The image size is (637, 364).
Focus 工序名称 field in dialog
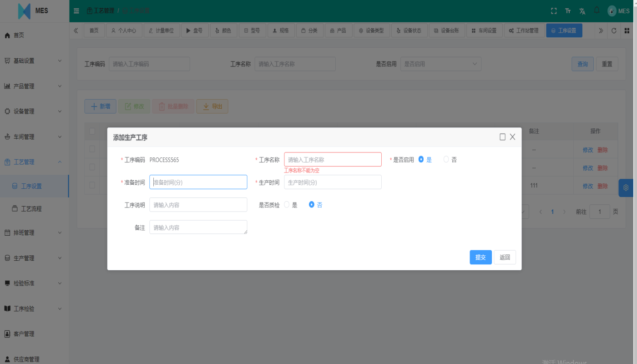coord(333,160)
